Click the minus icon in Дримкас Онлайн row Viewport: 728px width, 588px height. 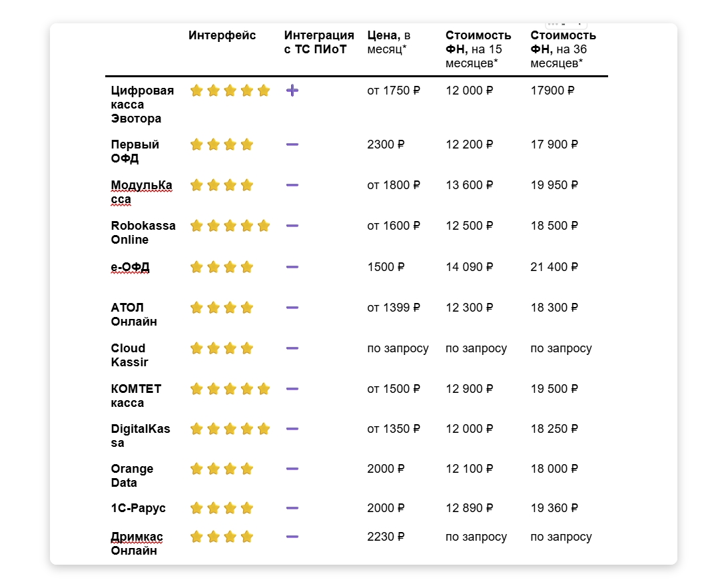click(292, 537)
